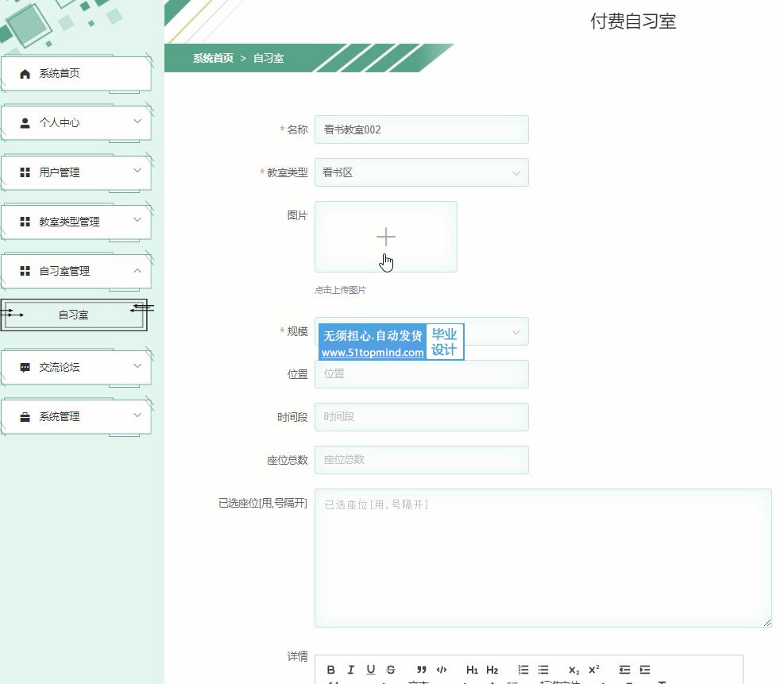Viewport: 784px width, 684px height.
Task: Toggle underline formatting in the editor
Action: [x=370, y=670]
